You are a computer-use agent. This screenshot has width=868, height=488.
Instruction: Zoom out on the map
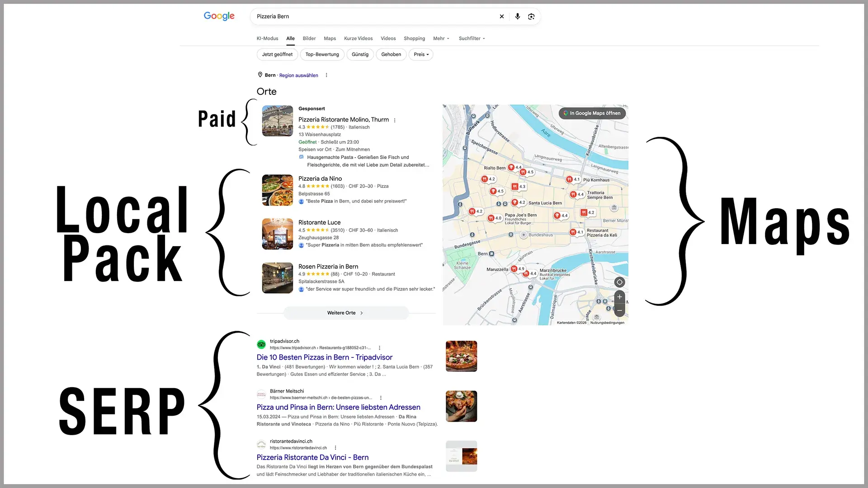coord(619,310)
